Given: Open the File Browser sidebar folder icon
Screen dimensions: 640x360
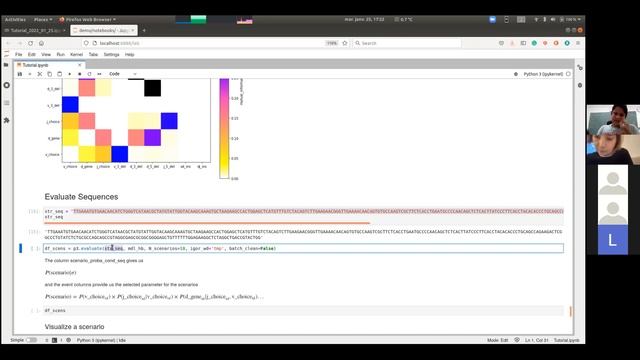Looking at the screenshot, I should pyautogui.click(x=6, y=65).
